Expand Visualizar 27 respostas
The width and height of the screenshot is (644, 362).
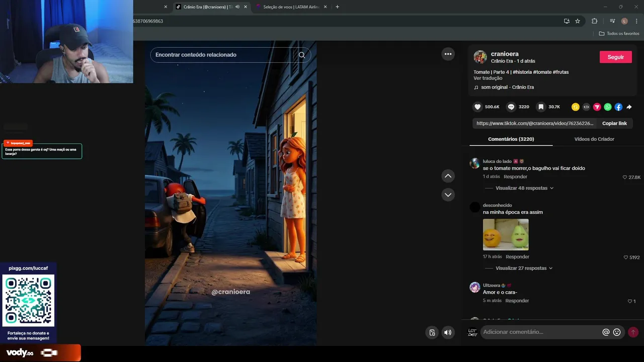point(524,268)
